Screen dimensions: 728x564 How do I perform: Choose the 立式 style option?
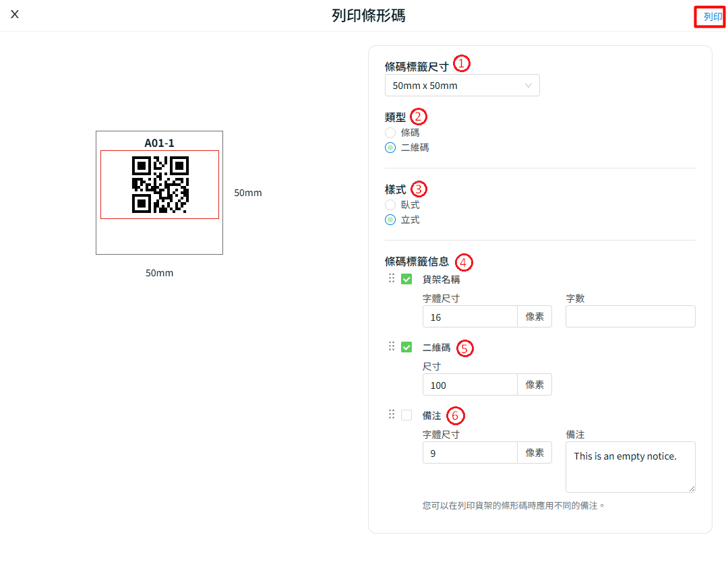tap(390, 220)
